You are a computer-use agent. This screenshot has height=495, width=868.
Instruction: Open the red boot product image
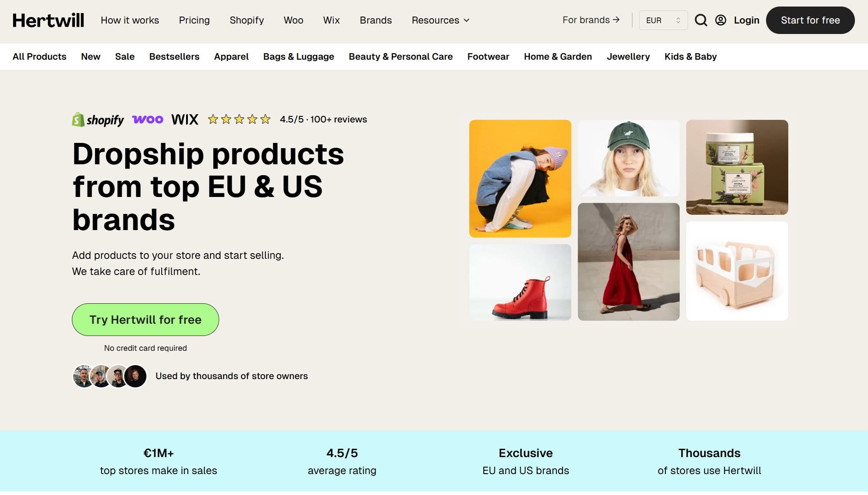point(520,282)
